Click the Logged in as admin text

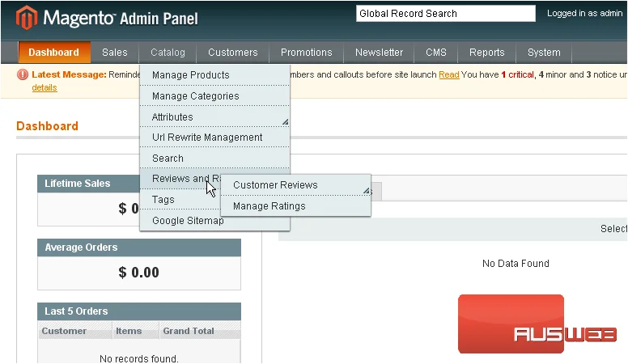click(x=585, y=13)
